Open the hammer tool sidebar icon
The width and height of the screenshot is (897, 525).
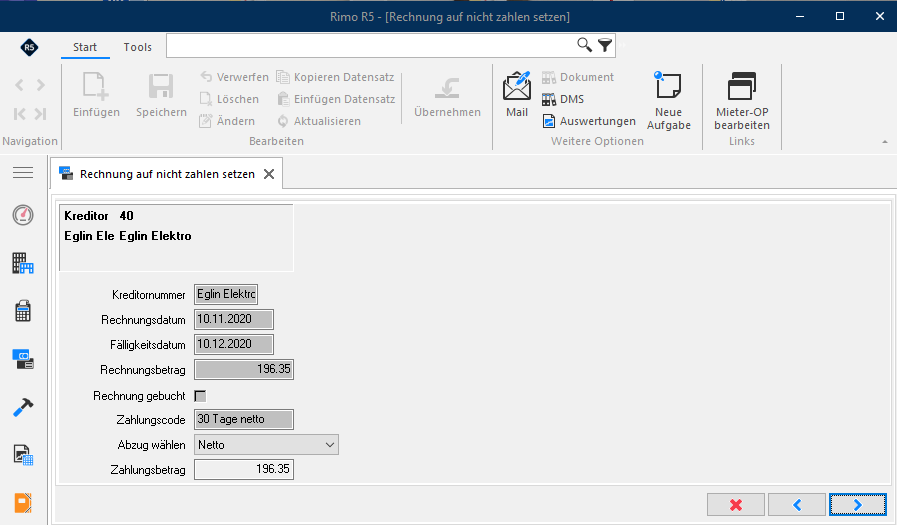[23, 407]
